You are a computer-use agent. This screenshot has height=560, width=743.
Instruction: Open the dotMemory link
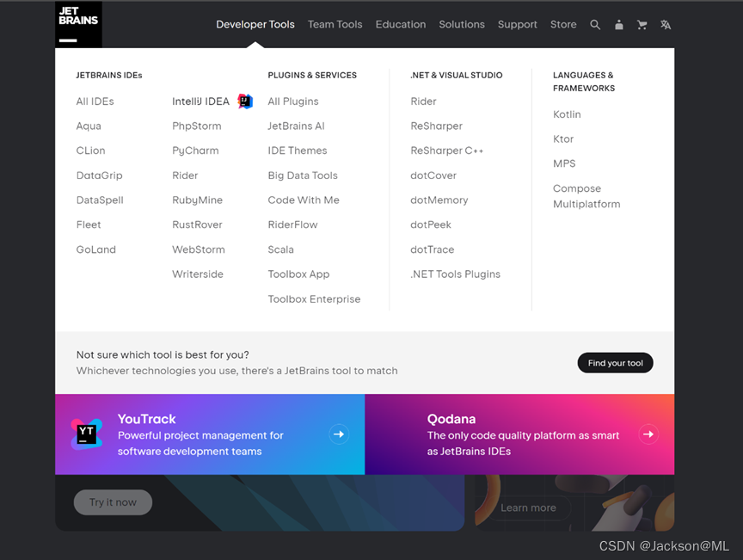[x=439, y=200]
